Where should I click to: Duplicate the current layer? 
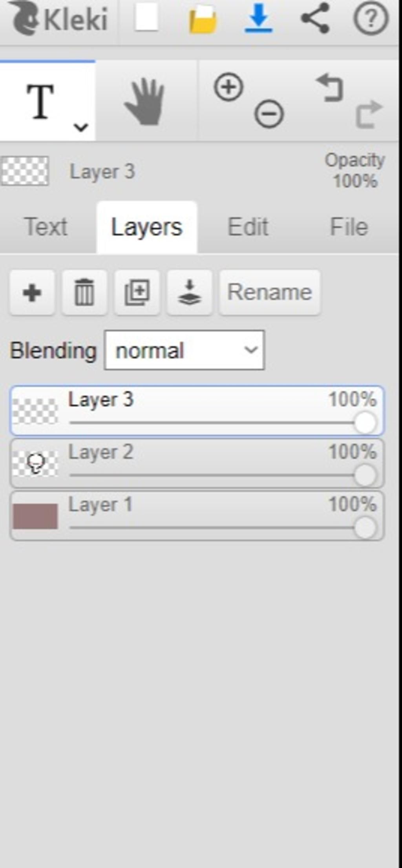coord(137,292)
